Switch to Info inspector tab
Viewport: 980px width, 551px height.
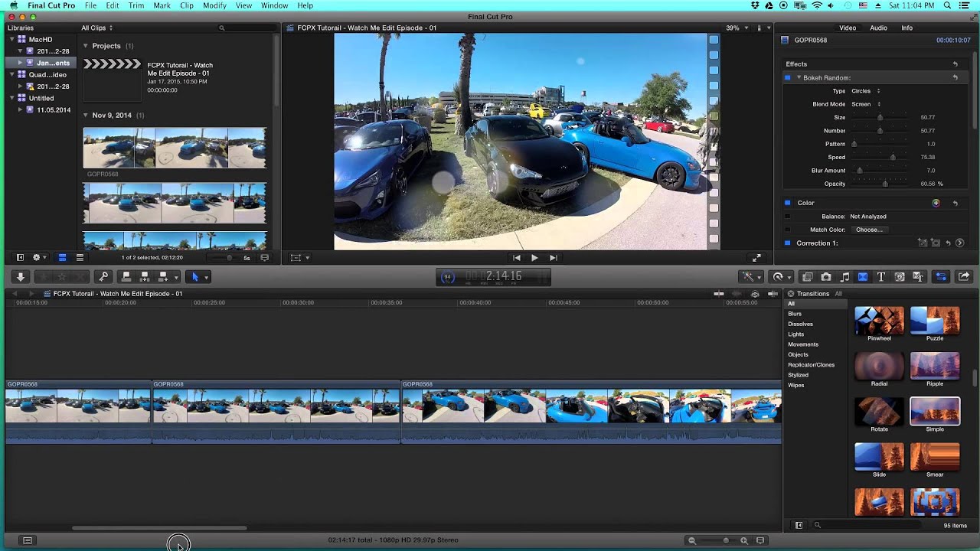point(906,28)
